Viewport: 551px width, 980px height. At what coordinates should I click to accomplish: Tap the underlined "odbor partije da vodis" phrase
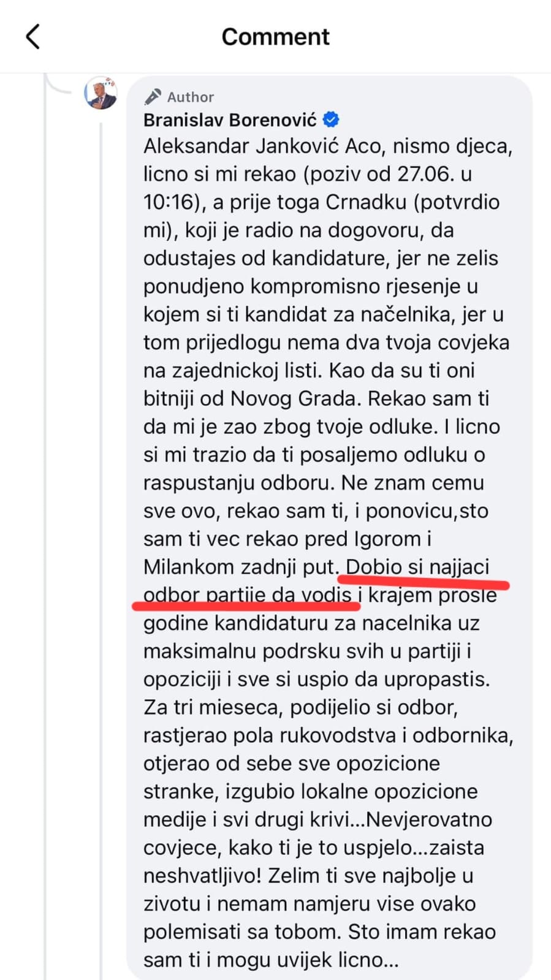[x=248, y=595]
